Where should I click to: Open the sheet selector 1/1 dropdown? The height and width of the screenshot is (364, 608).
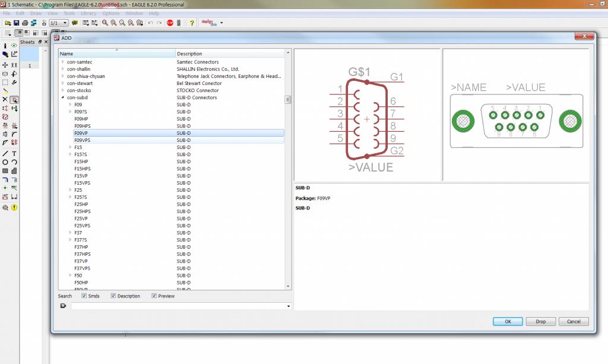coord(58,23)
